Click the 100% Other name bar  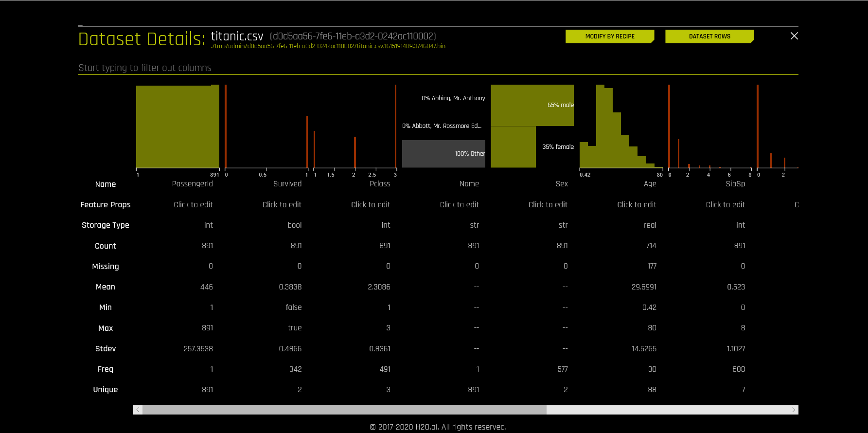coord(443,154)
